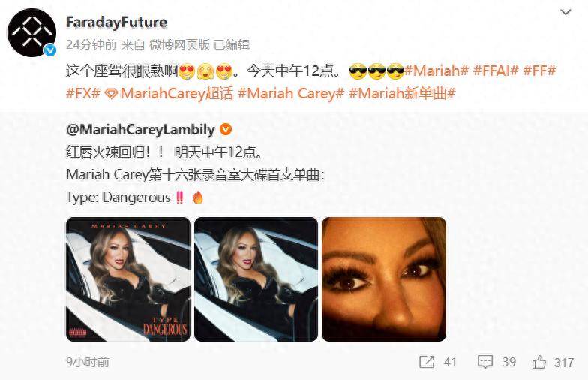Open the #FF# hashtag

coord(539,71)
